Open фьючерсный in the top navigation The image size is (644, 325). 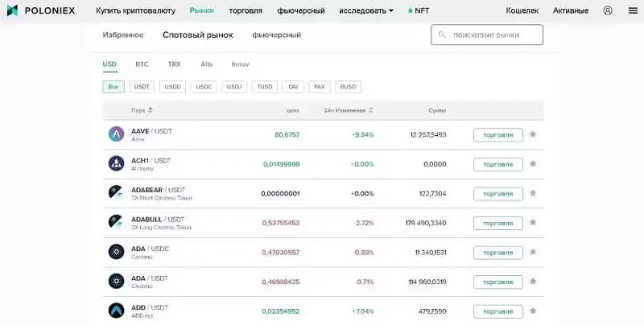(x=301, y=10)
